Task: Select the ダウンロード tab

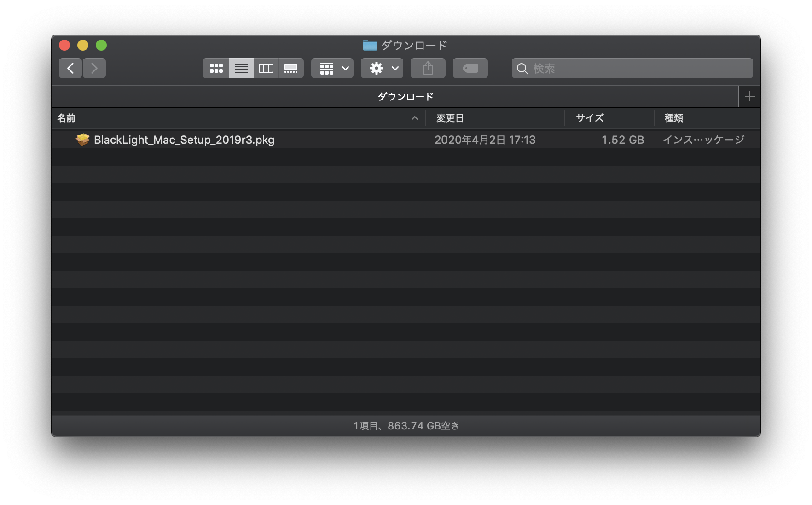Action: 405,96
